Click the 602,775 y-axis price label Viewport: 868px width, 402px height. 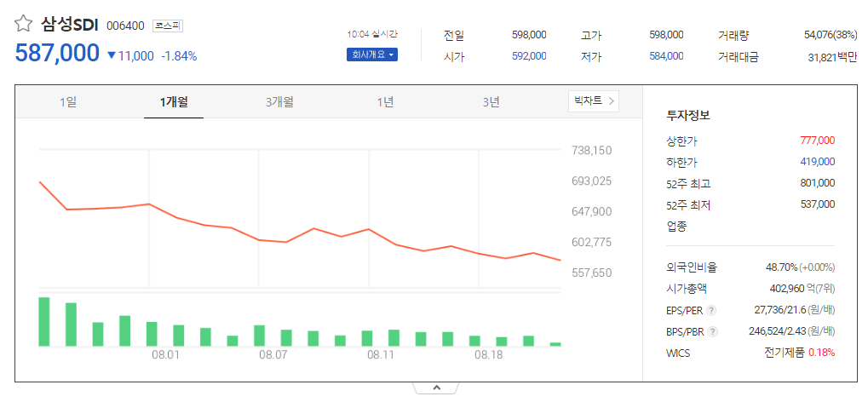[591, 242]
